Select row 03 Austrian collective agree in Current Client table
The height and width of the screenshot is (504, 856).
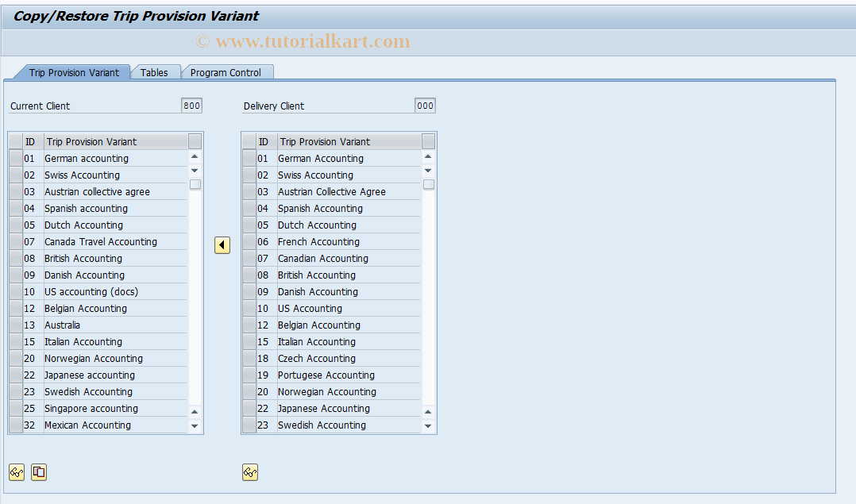(16, 192)
